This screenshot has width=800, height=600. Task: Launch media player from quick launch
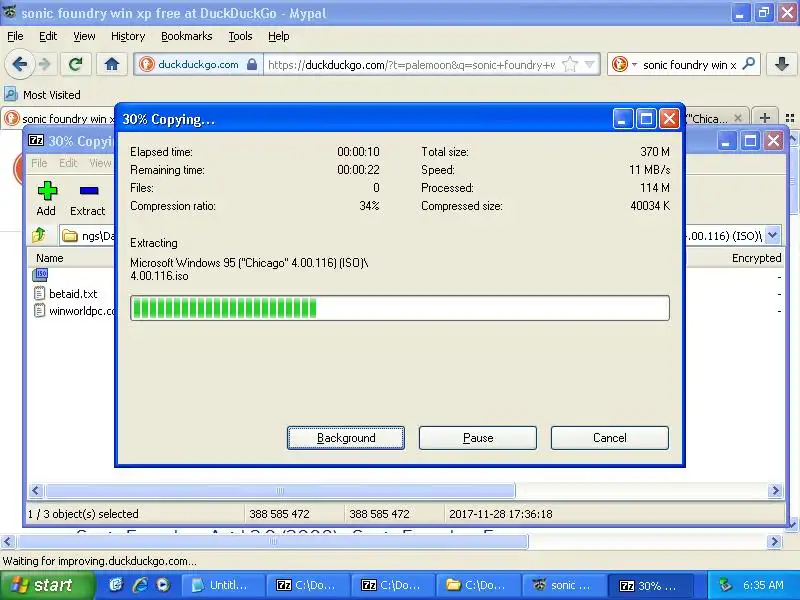tap(163, 585)
